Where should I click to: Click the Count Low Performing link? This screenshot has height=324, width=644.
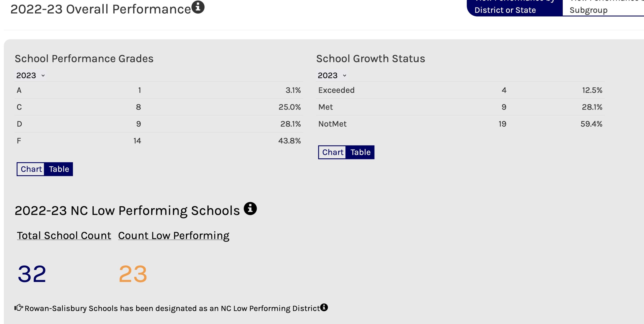174,235
